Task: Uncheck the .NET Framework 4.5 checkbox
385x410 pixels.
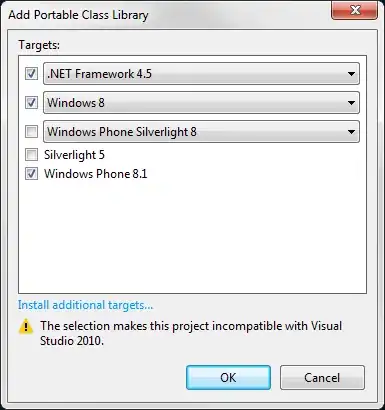Action: [x=31, y=73]
